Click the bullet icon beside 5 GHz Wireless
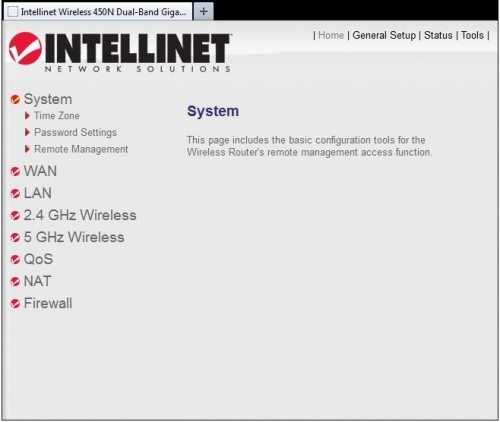The width and height of the screenshot is (500, 422). tap(15, 237)
